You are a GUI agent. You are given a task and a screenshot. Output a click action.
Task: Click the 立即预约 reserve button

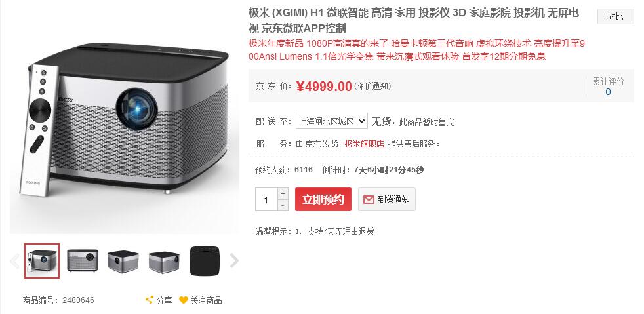[323, 199]
